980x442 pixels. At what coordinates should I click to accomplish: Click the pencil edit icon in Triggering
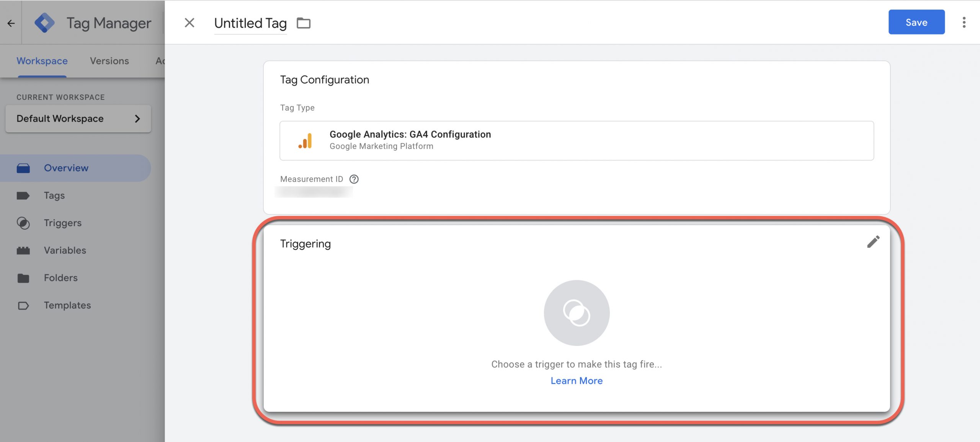873,242
